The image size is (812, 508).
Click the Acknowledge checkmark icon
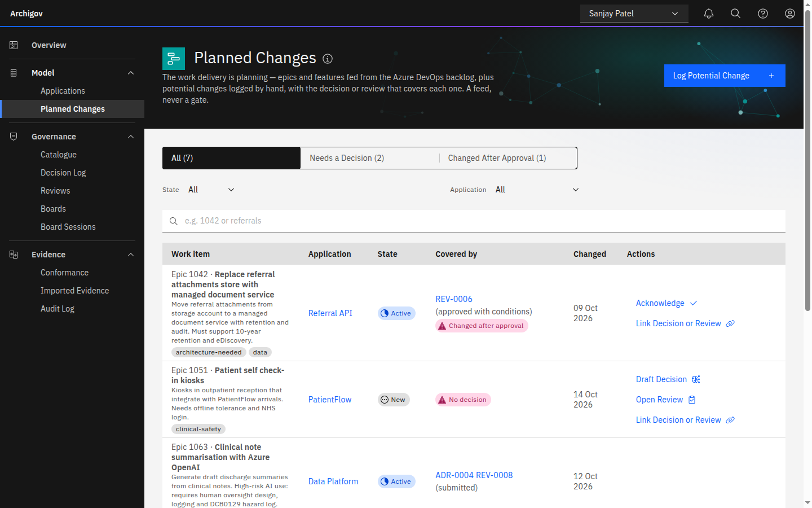(x=694, y=303)
